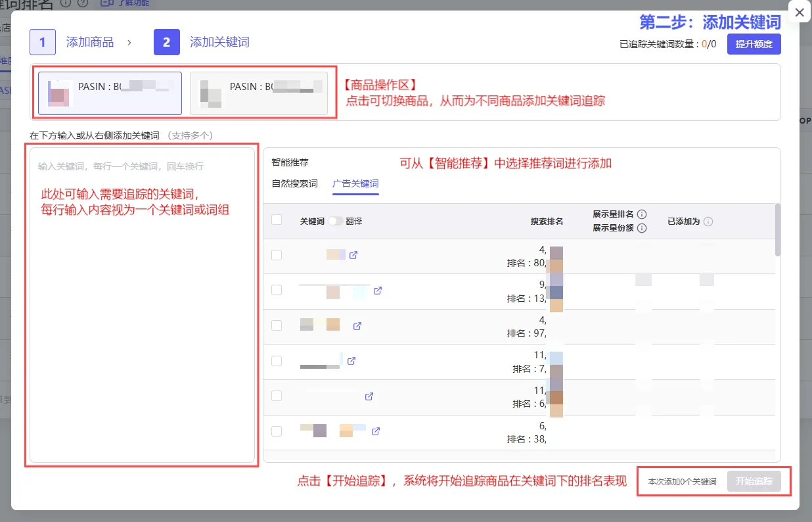Image resolution: width=812 pixels, height=522 pixels.
Task: Click the 智能推荐 heading
Action: (x=290, y=162)
